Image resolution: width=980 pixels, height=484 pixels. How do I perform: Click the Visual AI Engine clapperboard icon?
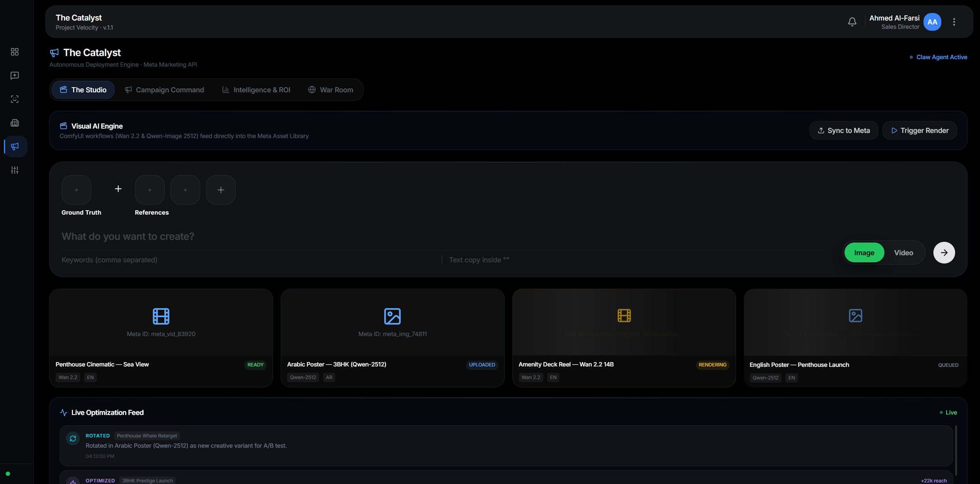coord(64,126)
